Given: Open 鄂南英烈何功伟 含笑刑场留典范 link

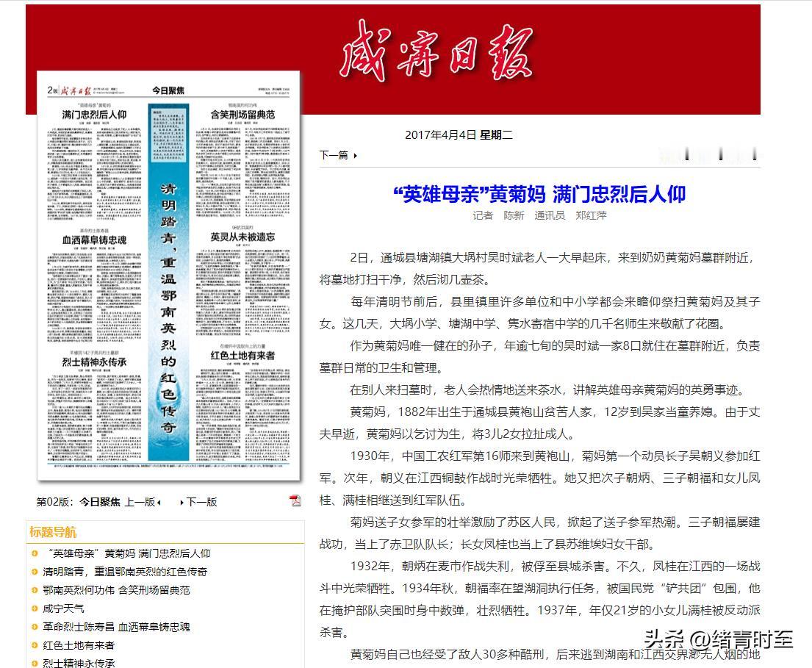Looking at the screenshot, I should pyautogui.click(x=116, y=590).
